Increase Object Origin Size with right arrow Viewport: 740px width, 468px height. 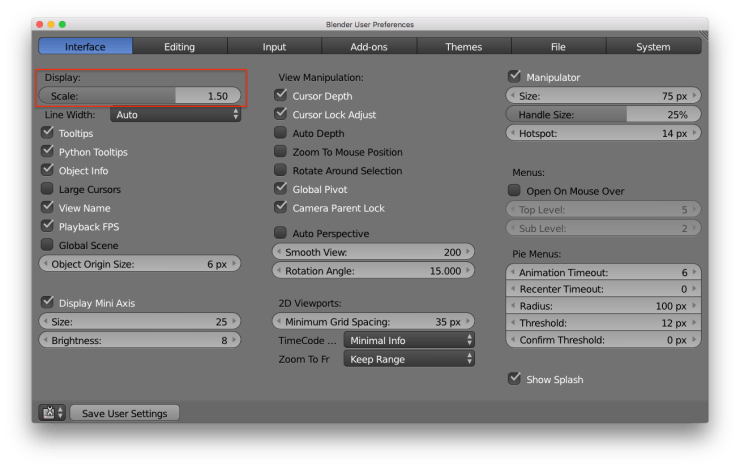[x=234, y=264]
